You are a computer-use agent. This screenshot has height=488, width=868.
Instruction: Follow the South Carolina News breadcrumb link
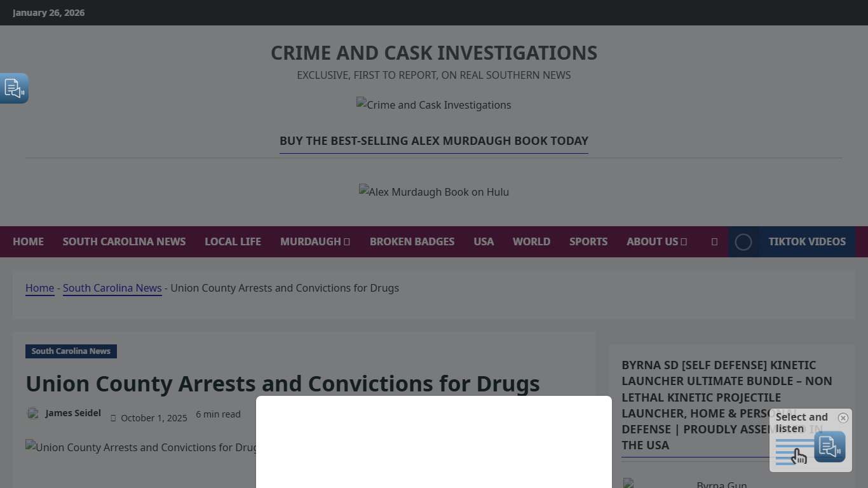[x=112, y=288]
